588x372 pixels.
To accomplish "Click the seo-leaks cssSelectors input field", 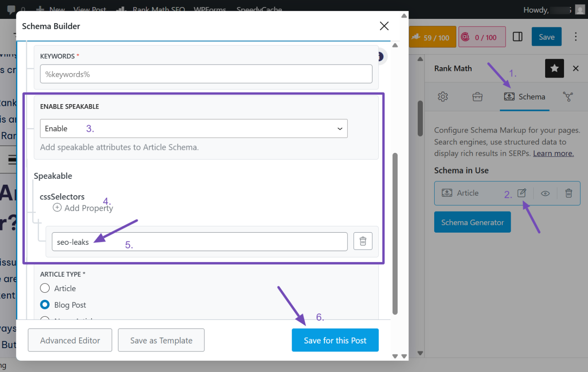I will [200, 241].
